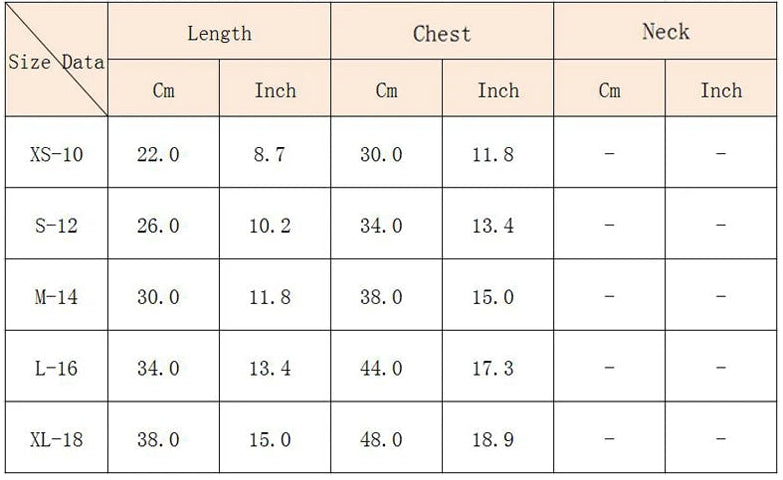
Task: Click the Size Data corner cell
Action: click(57, 61)
